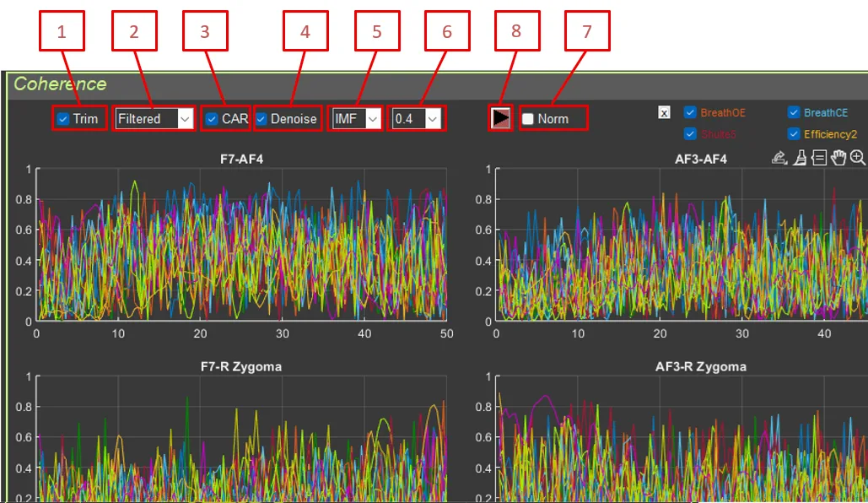The height and width of the screenshot is (503, 868).
Task: Enable the data tips icon
Action: pos(819,158)
